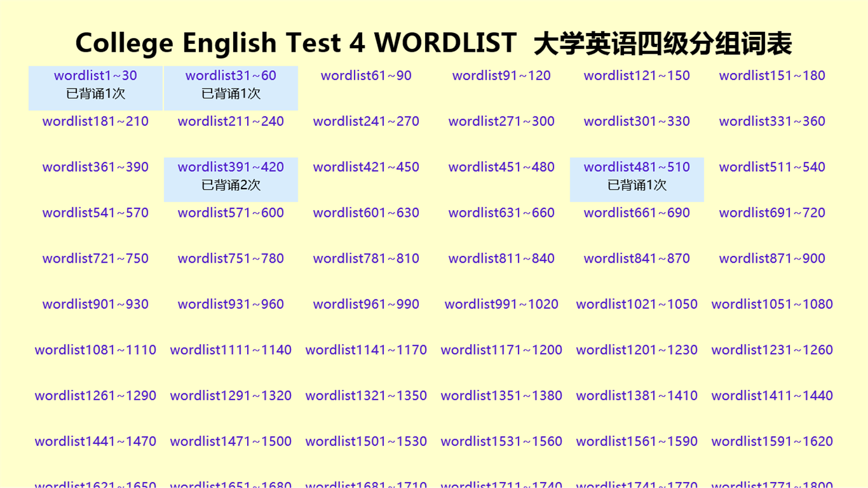Click wordlist931~960
The width and height of the screenshot is (868, 488).
click(x=231, y=304)
